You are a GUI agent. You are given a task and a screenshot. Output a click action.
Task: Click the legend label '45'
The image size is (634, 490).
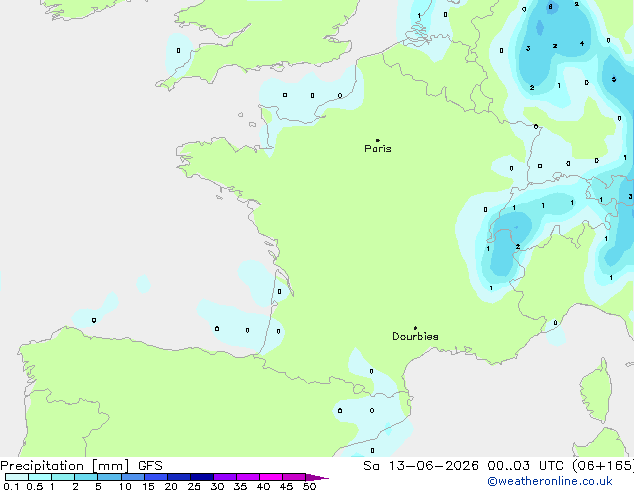(286, 486)
